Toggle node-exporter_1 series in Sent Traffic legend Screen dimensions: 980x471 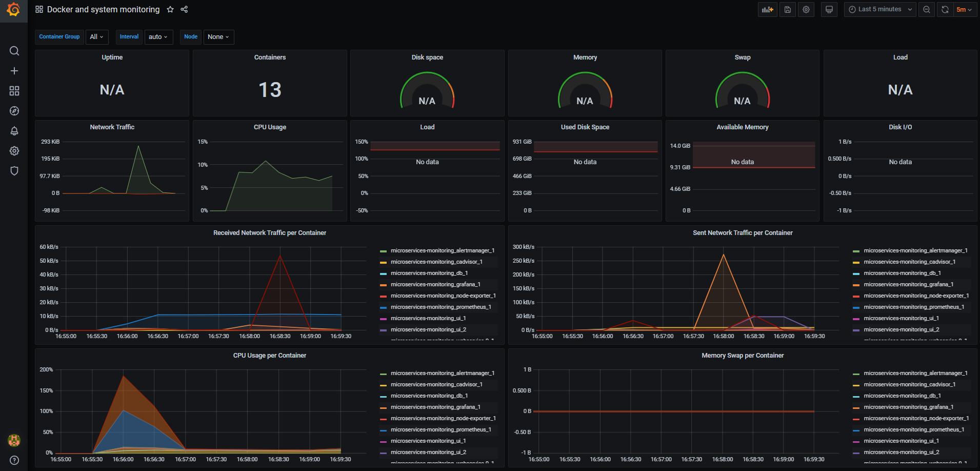click(916, 296)
